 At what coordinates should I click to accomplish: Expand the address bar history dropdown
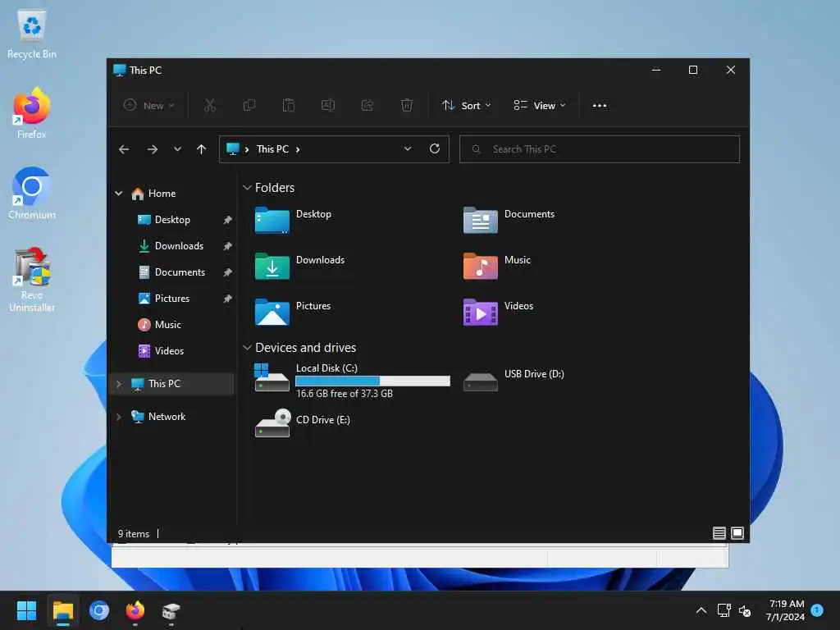click(x=408, y=149)
